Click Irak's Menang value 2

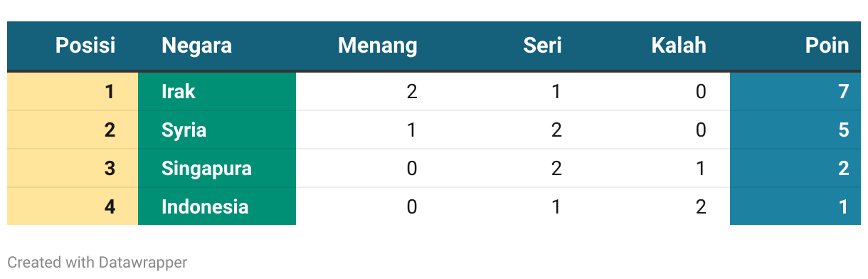[411, 92]
